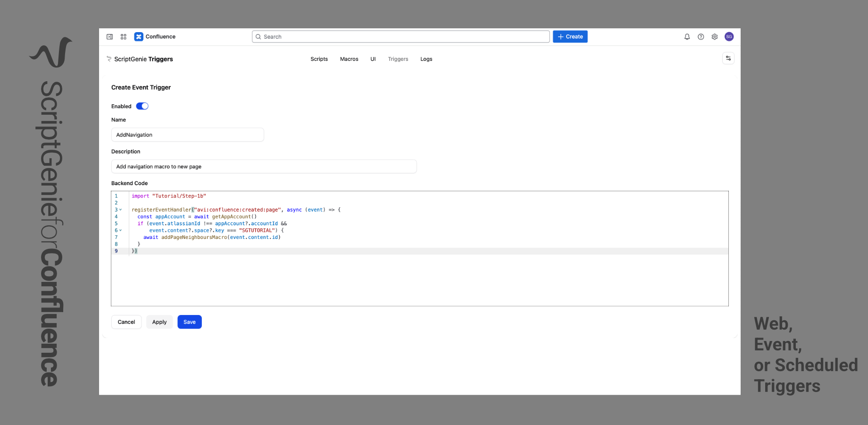Click the Confluence logo icon
The image size is (868, 425).
pyautogui.click(x=139, y=37)
